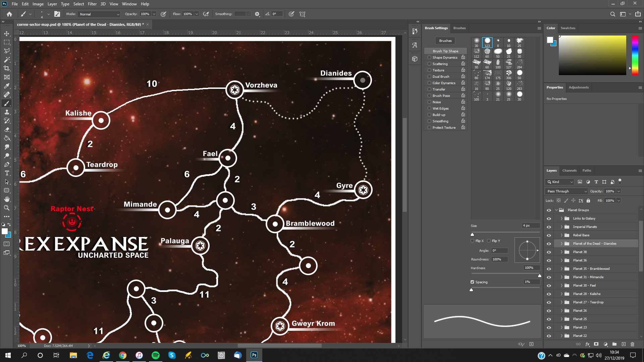This screenshot has height=362, width=644.
Task: Open the layer Fill dropdown arrow
Action: pyautogui.click(x=619, y=200)
